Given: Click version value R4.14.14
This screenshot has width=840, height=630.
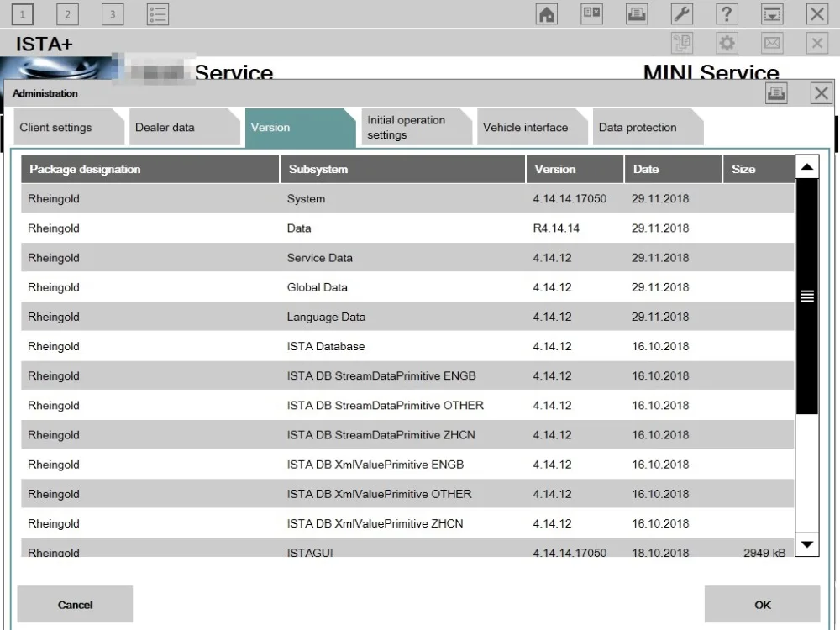Looking at the screenshot, I should [556, 228].
